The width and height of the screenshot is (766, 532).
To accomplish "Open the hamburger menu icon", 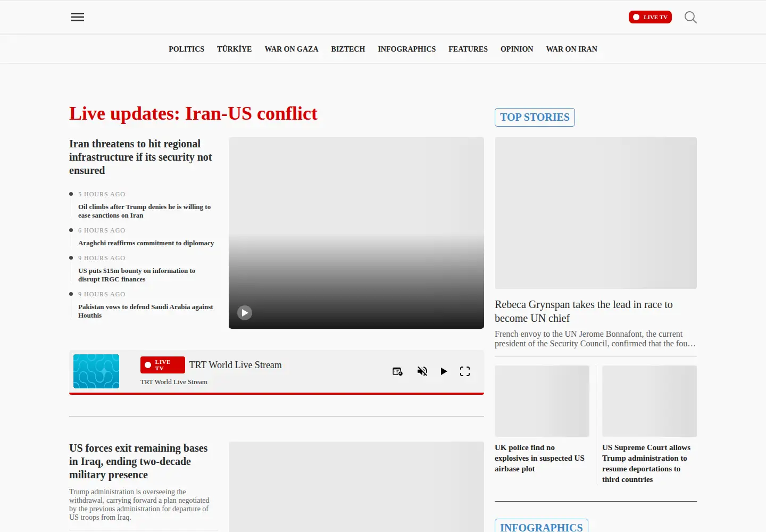I will (x=78, y=17).
